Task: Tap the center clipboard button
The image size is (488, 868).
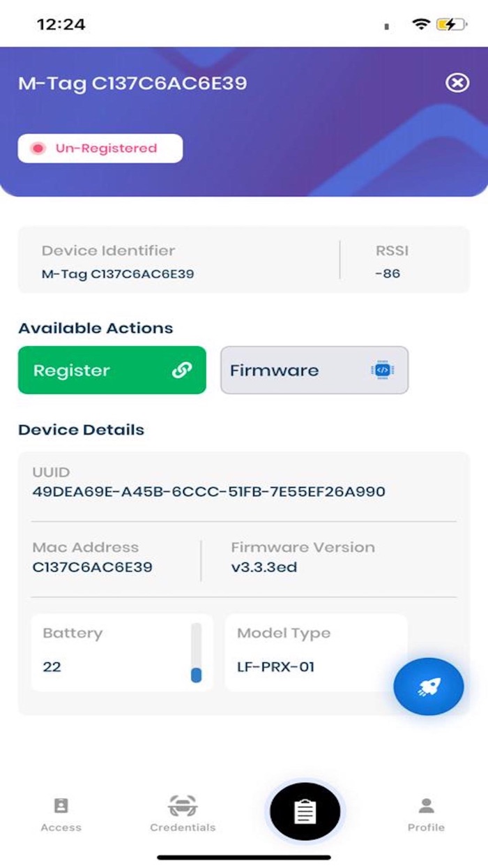Action: tap(305, 811)
